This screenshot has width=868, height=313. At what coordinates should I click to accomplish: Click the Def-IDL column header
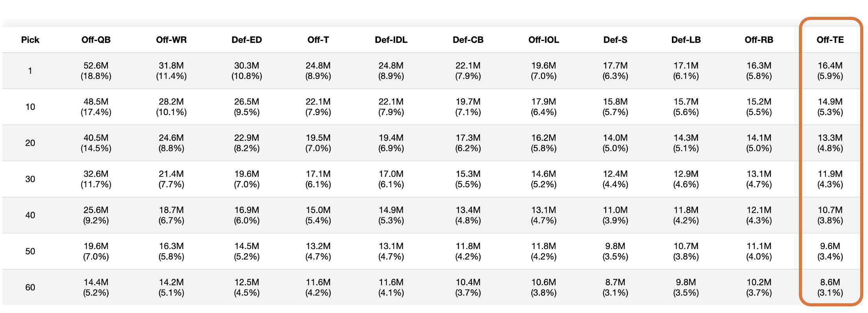391,40
